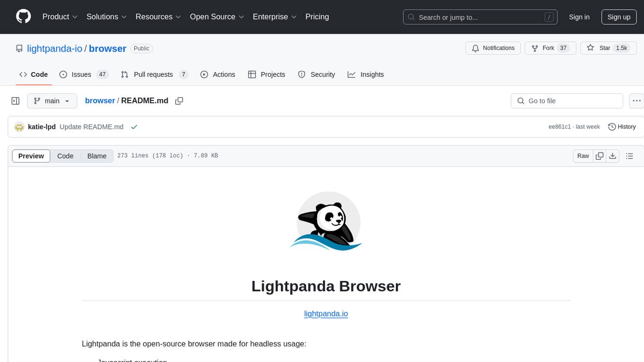Focus the Search or jump to field

(480, 17)
